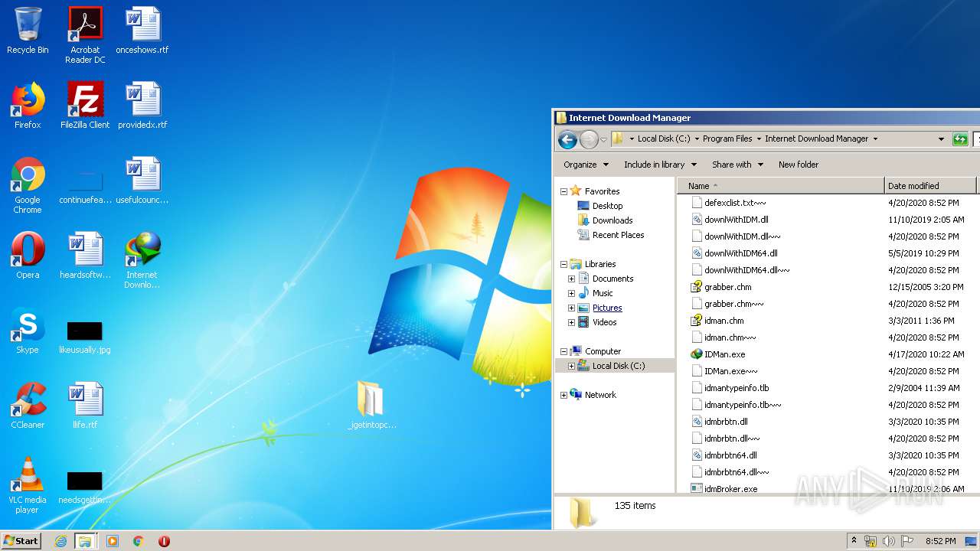This screenshot has height=551, width=980.
Task: Collapse the Favorites tree node
Action: click(x=563, y=191)
